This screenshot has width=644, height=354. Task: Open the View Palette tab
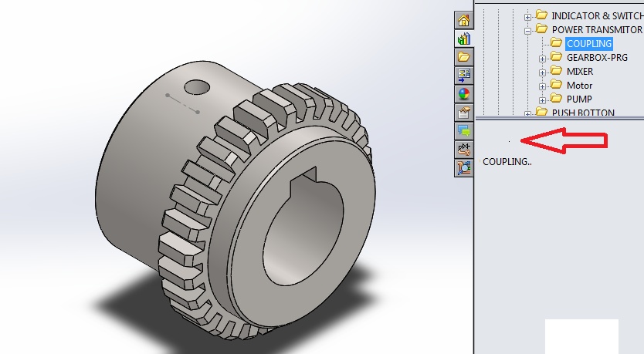click(x=464, y=75)
